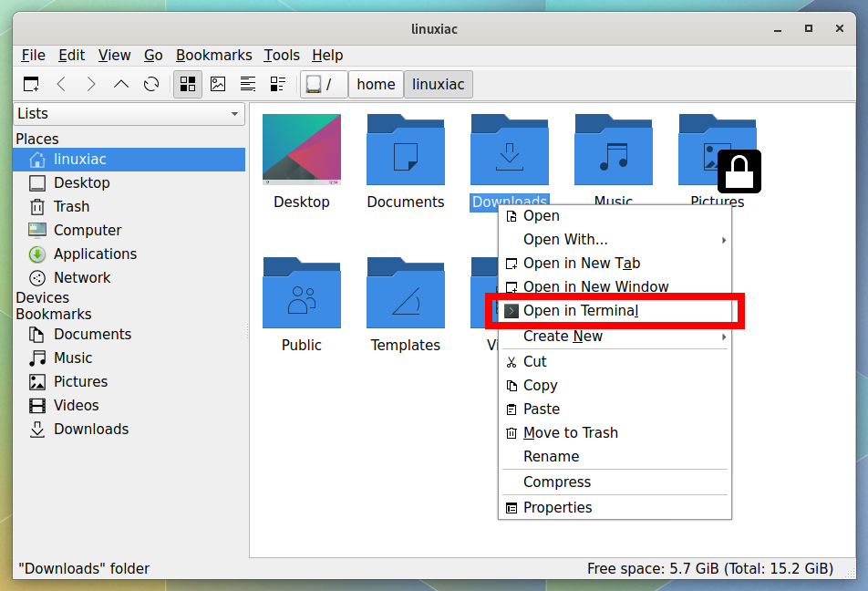Click the linuxiac path button
Viewport: 868px width, 591px height.
pos(438,84)
